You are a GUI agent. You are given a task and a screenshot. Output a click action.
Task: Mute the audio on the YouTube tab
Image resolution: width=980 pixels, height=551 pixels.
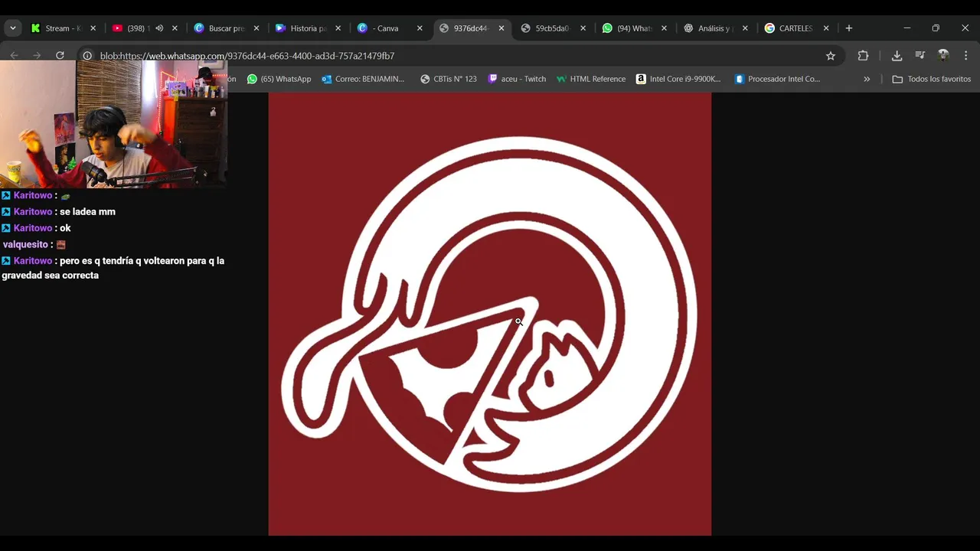tap(159, 28)
